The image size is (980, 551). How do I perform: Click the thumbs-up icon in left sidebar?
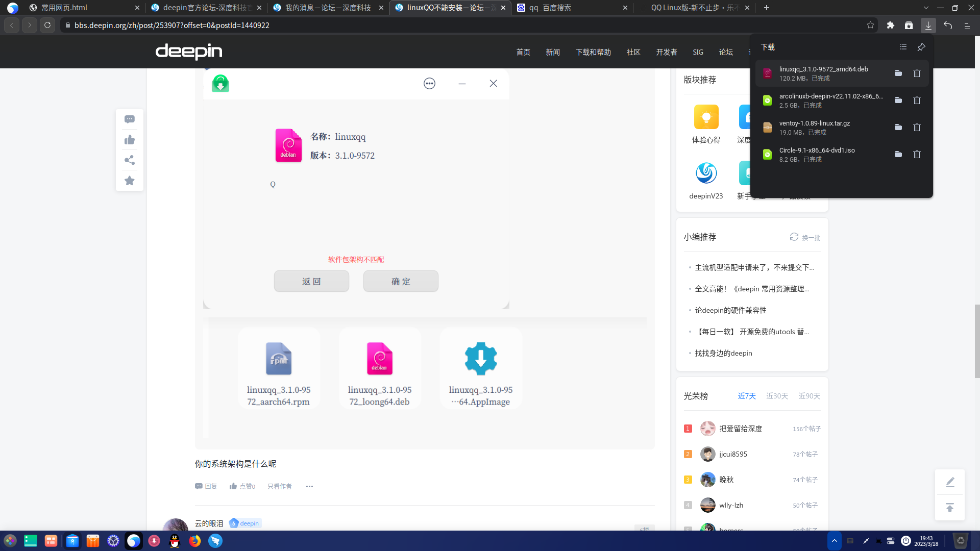tap(130, 140)
